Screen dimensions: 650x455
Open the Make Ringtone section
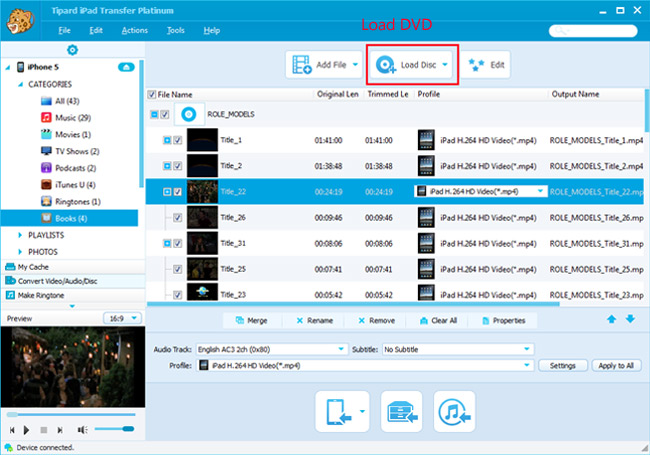[73, 295]
